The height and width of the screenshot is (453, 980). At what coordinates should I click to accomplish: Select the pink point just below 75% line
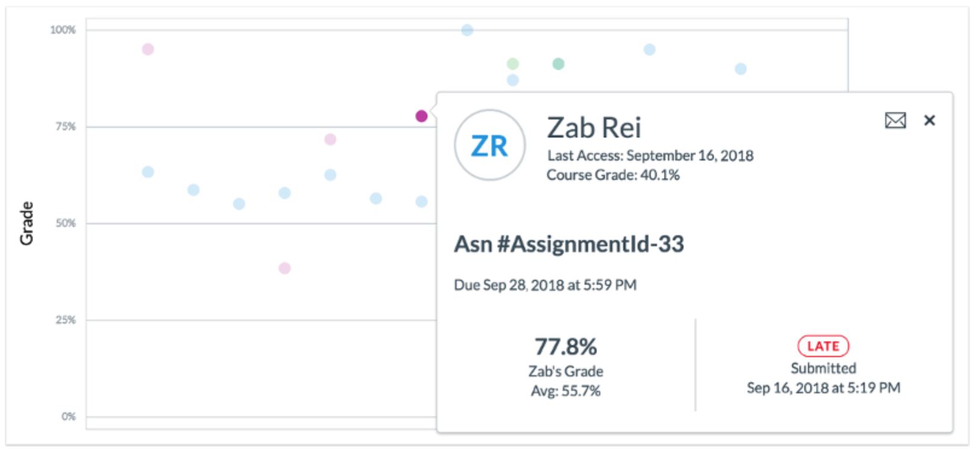(x=330, y=139)
